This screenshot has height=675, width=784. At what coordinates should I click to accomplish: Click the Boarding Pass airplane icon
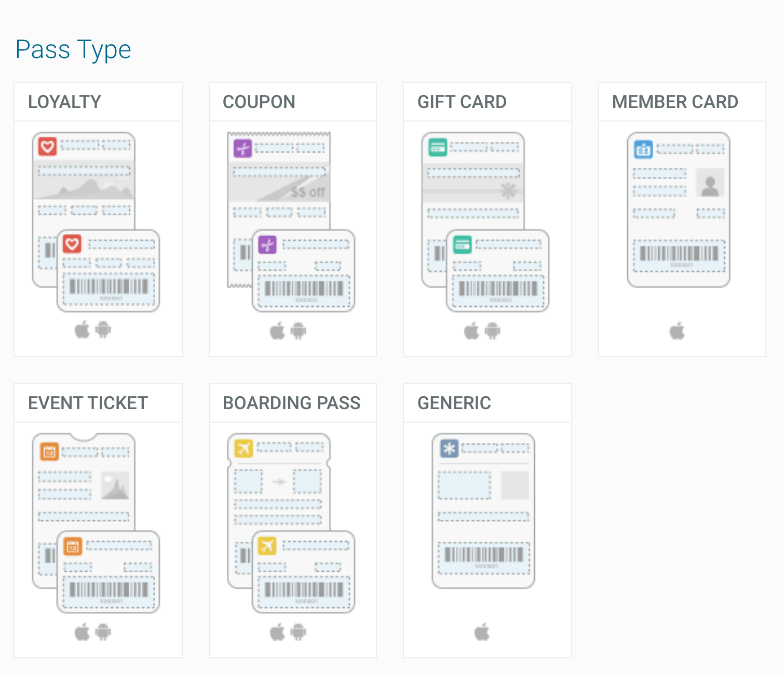tap(242, 448)
